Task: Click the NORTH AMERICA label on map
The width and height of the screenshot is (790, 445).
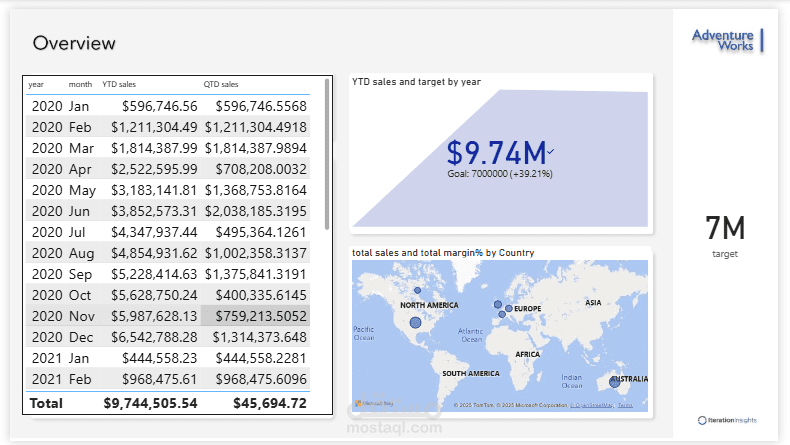Action: pyautogui.click(x=429, y=305)
